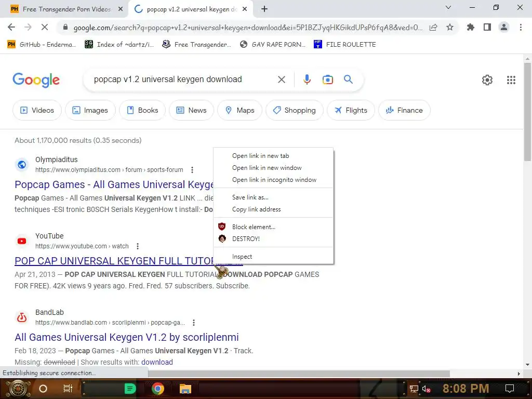Open Popcap Games - All Games Universal result

tap(114, 184)
